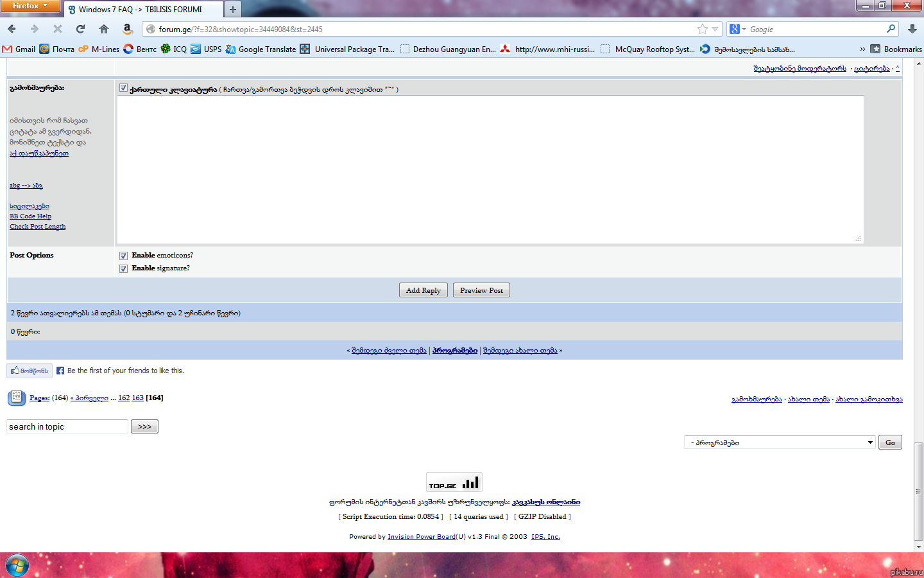The image size is (924, 578).
Task: Go back with the browser Back arrow
Action: [12, 29]
